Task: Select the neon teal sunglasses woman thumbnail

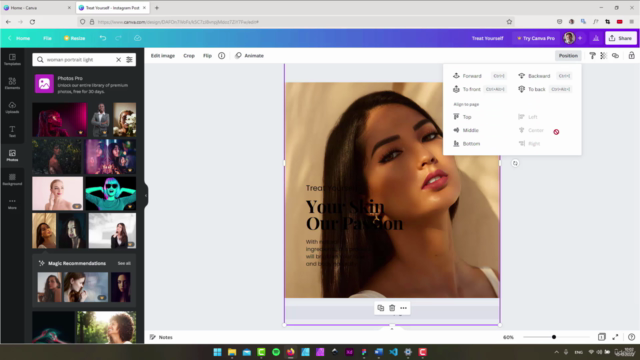Action: click(x=111, y=193)
